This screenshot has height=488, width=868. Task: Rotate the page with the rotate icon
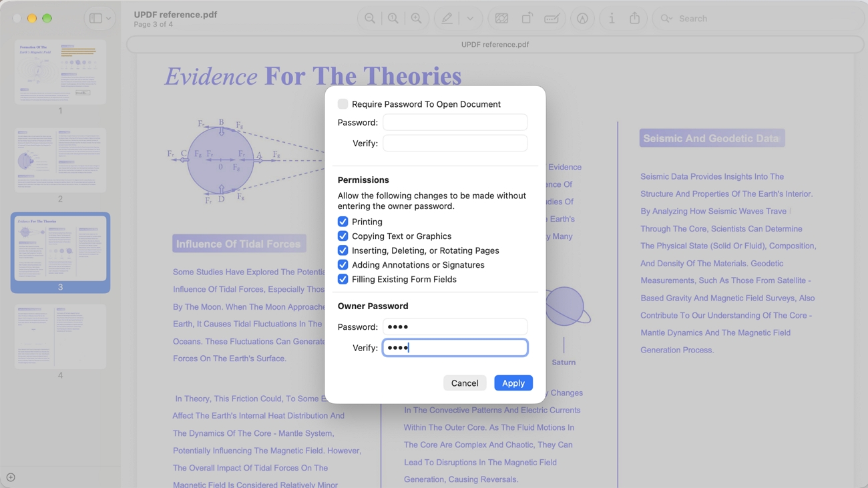527,19
